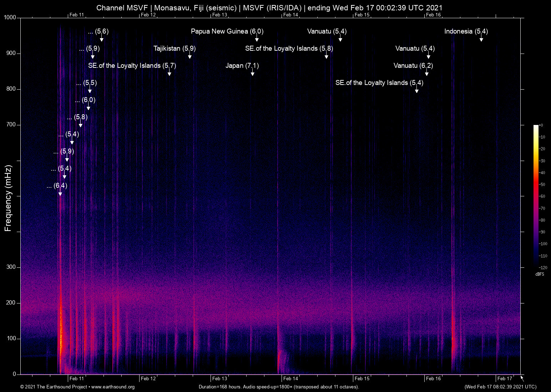Image resolution: width=551 pixels, height=392 pixels.
Task: Select the Indonesia (5.4) event label
Action: tap(466, 31)
